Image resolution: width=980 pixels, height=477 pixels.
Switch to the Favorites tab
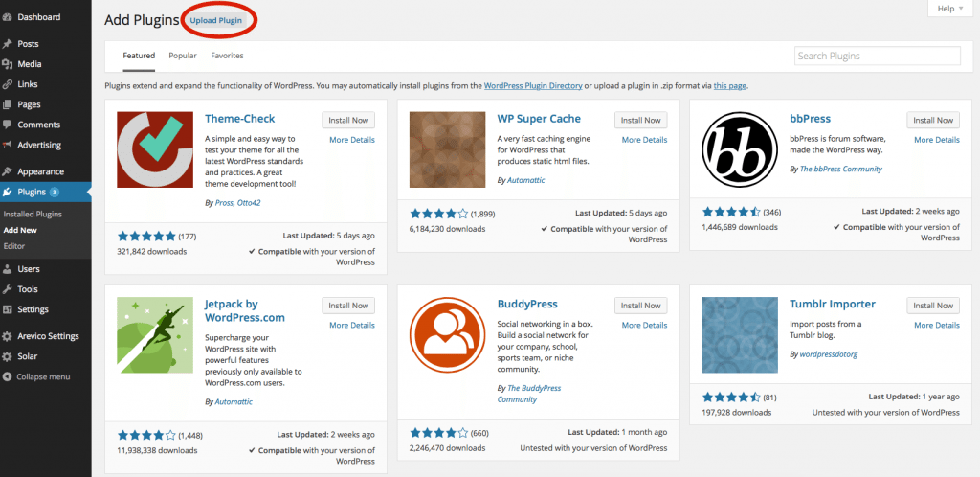(x=227, y=56)
